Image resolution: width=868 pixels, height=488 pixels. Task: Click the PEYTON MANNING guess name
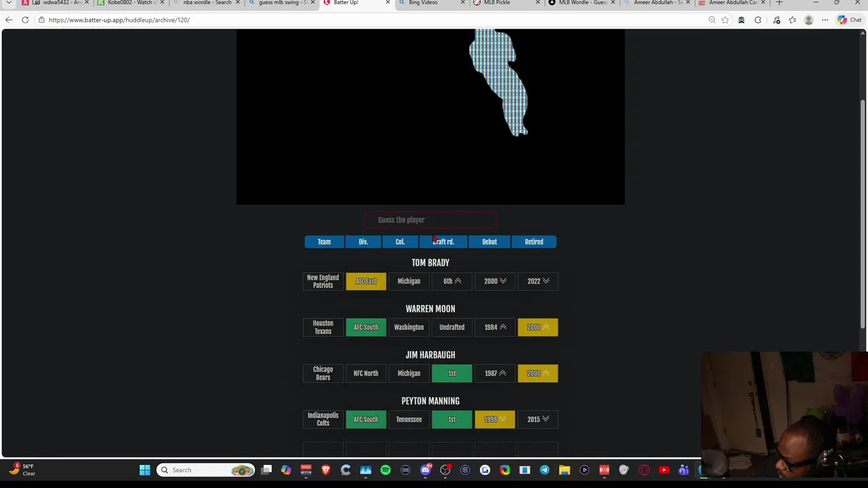431,401
